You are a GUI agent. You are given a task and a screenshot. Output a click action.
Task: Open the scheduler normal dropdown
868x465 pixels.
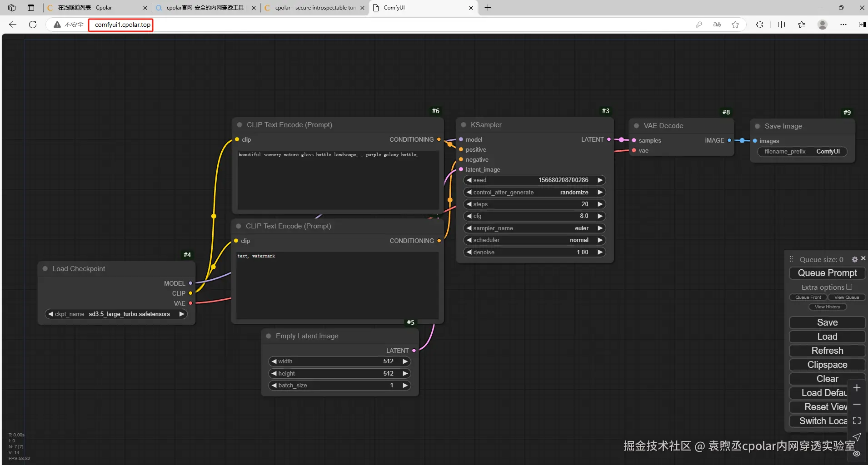534,240
